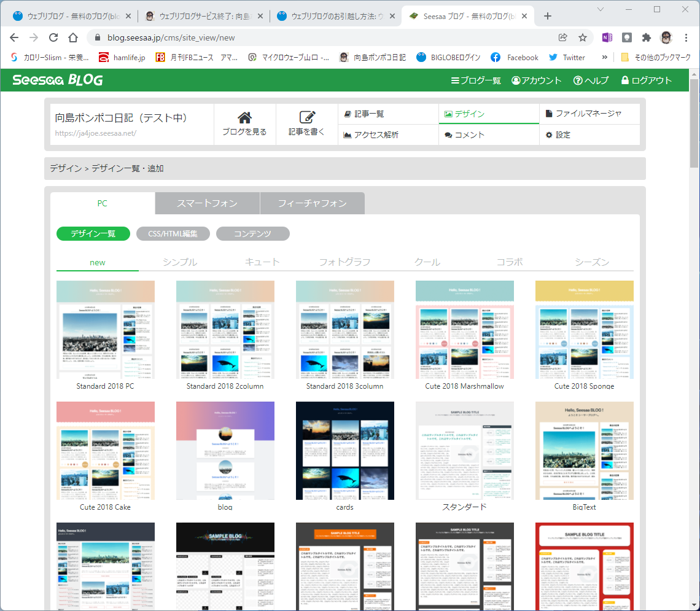Click the Seesaa BLOG logo
The image size is (700, 611).
tap(58, 80)
